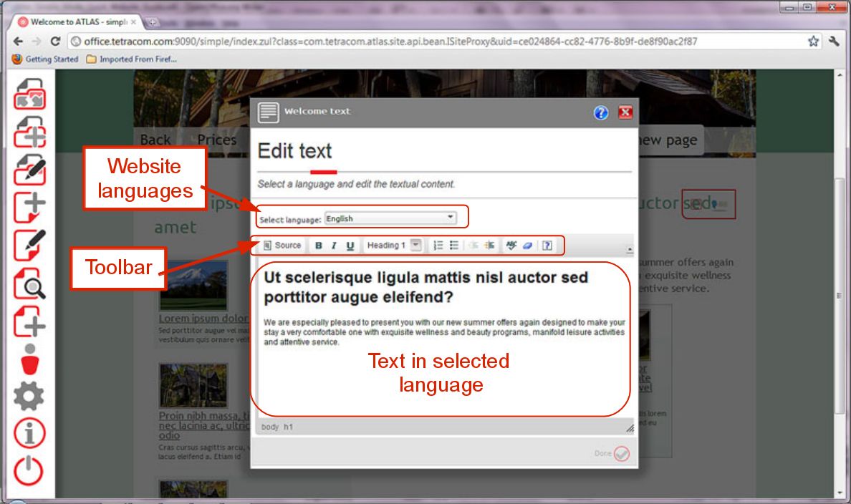Click into the text editing area heading

coord(425,286)
